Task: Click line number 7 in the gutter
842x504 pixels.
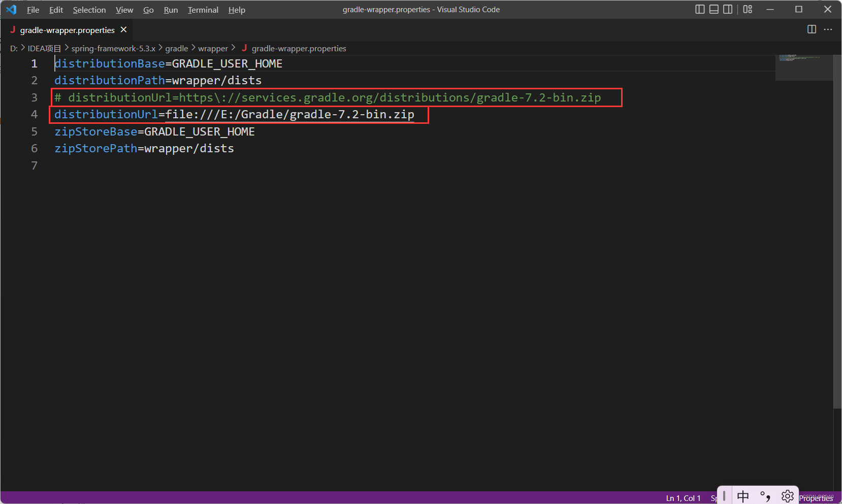Action: (x=34, y=165)
